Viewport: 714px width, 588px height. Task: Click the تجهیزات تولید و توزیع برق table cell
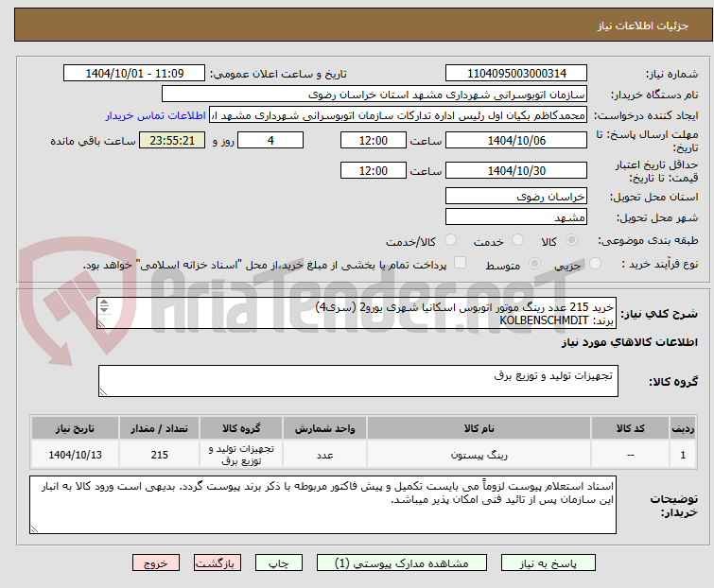pyautogui.click(x=241, y=454)
